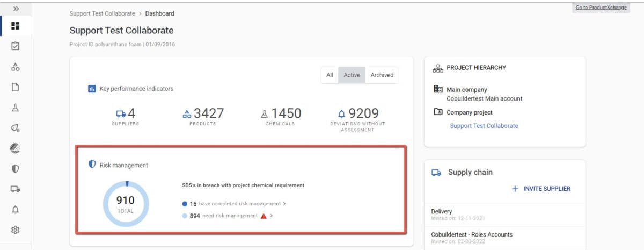Click the suppliers truck icon beside 4
644x250 pixels.
[x=121, y=114]
